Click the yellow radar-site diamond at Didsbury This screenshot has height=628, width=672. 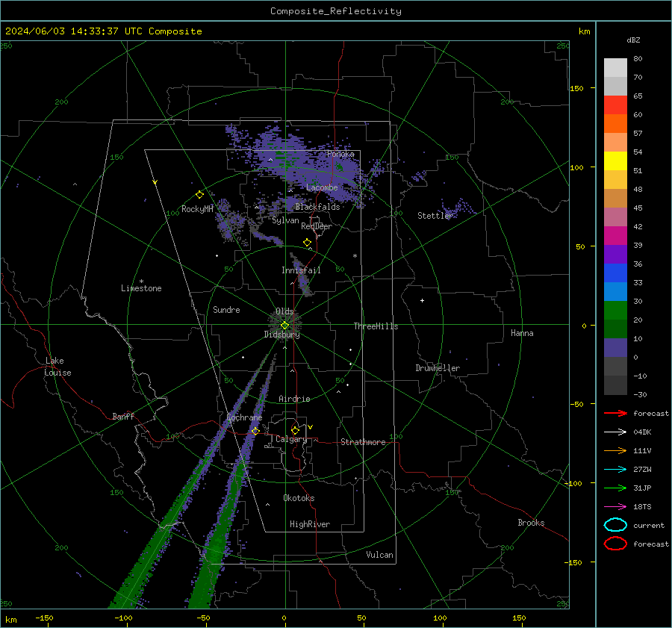pyautogui.click(x=284, y=326)
